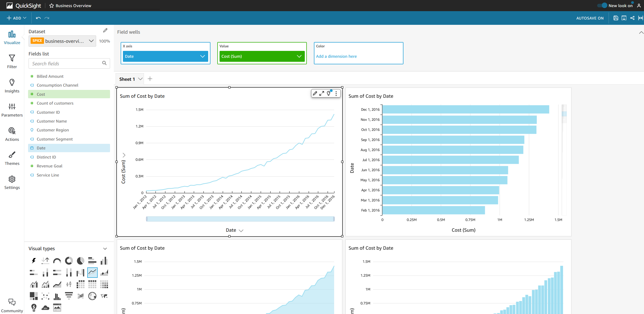
Task: Select the donut chart visual type
Action: (x=69, y=261)
